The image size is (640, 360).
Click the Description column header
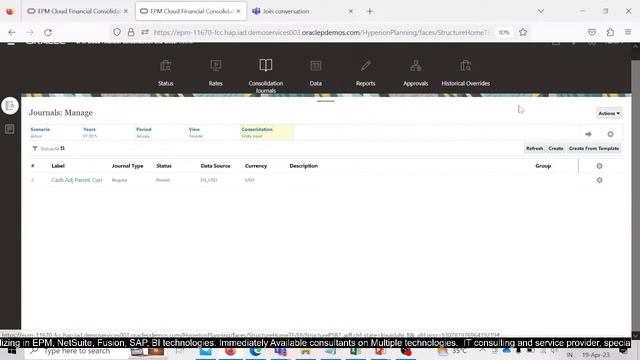pyautogui.click(x=304, y=166)
